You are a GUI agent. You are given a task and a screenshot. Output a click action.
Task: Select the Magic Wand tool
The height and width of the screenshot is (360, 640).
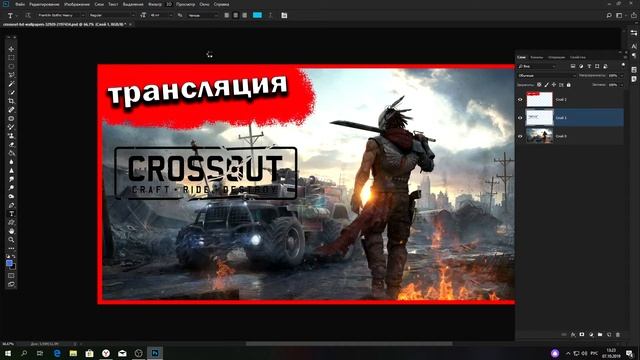point(11,84)
